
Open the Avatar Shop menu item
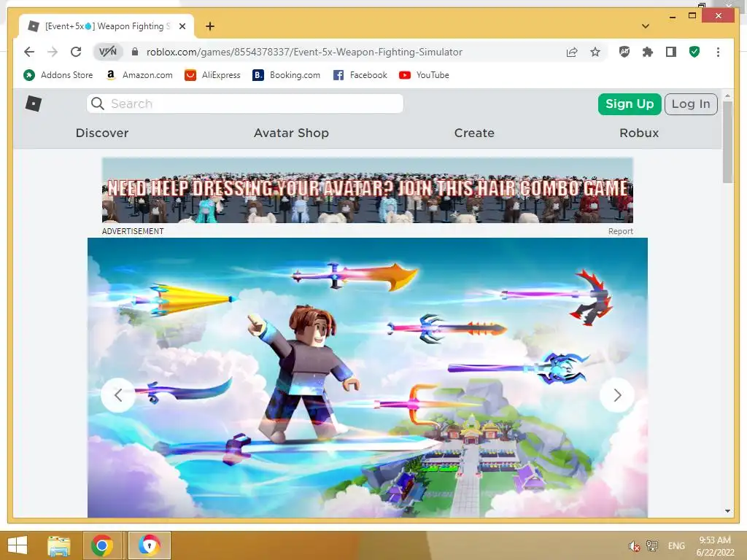[x=291, y=133]
